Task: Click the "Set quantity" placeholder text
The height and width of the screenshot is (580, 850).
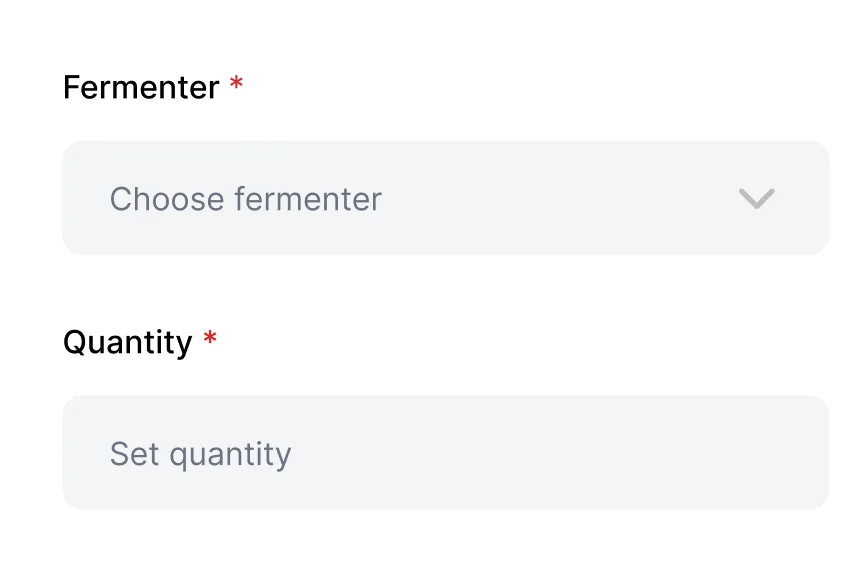Action: click(x=200, y=454)
